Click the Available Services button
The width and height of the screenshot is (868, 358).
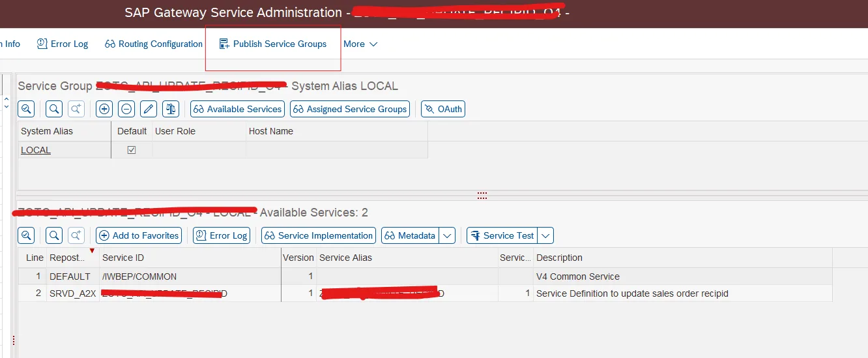point(238,109)
